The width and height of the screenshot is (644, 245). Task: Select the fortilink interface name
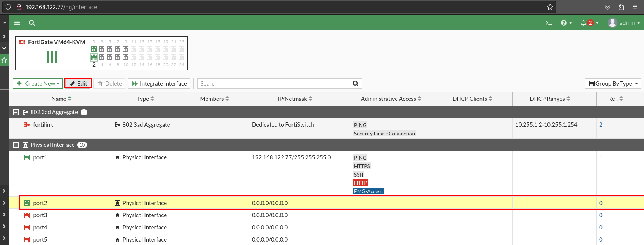pos(43,125)
